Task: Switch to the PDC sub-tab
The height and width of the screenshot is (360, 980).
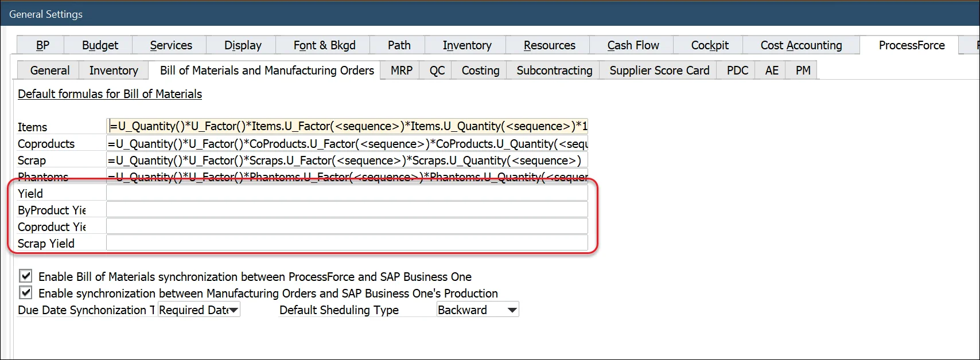Action: (x=737, y=71)
